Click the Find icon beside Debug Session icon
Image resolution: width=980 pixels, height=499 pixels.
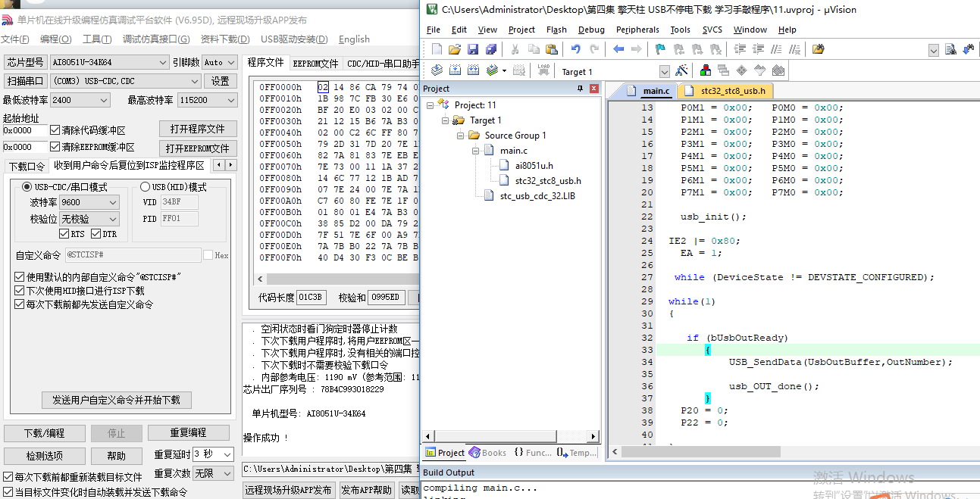click(x=950, y=49)
